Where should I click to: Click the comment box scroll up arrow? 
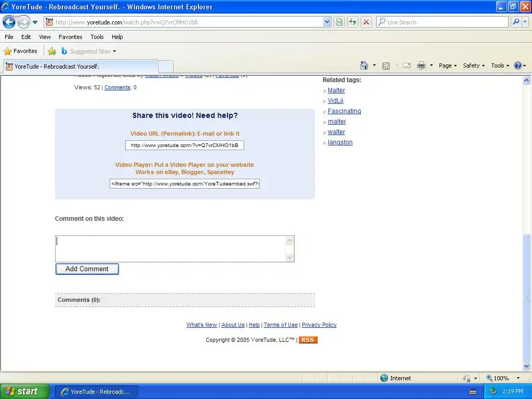coord(290,241)
